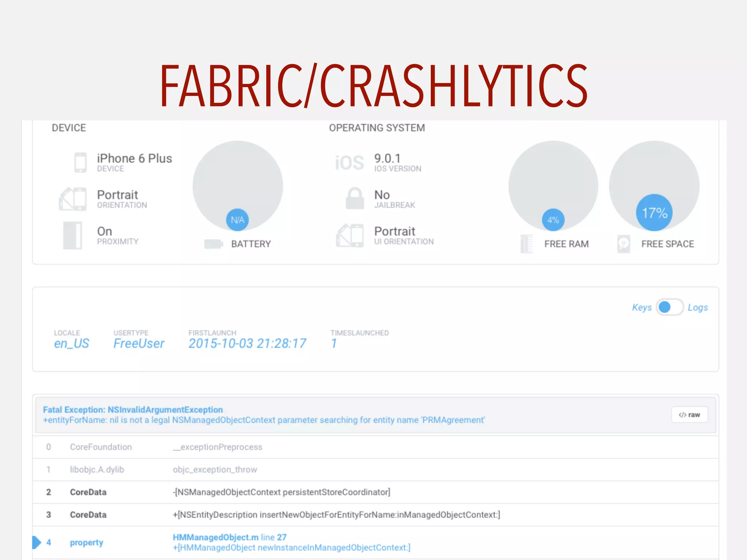Click the free RAM memory icon
Image resolution: width=747 pixels, height=560 pixels.
click(x=527, y=244)
